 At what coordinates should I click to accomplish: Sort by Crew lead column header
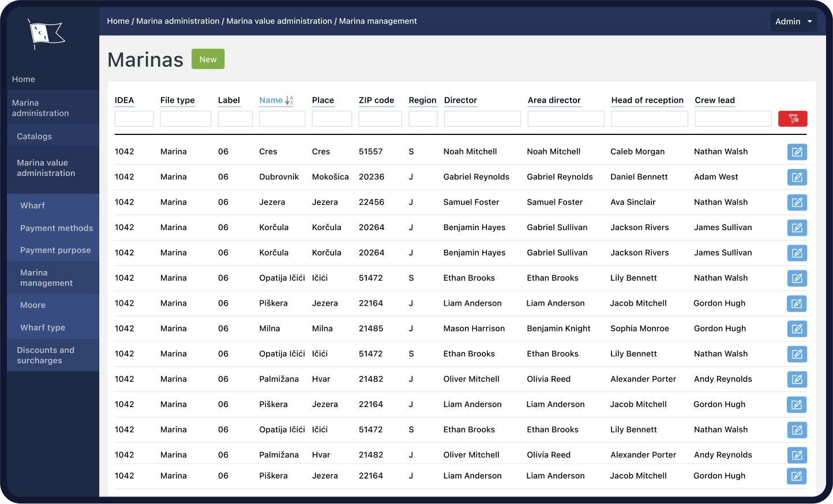click(x=715, y=100)
